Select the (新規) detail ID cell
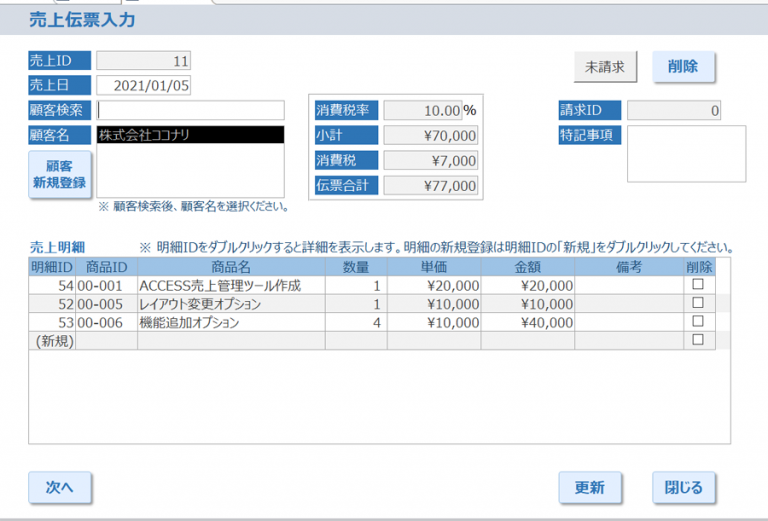This screenshot has width=768, height=521. (52, 341)
